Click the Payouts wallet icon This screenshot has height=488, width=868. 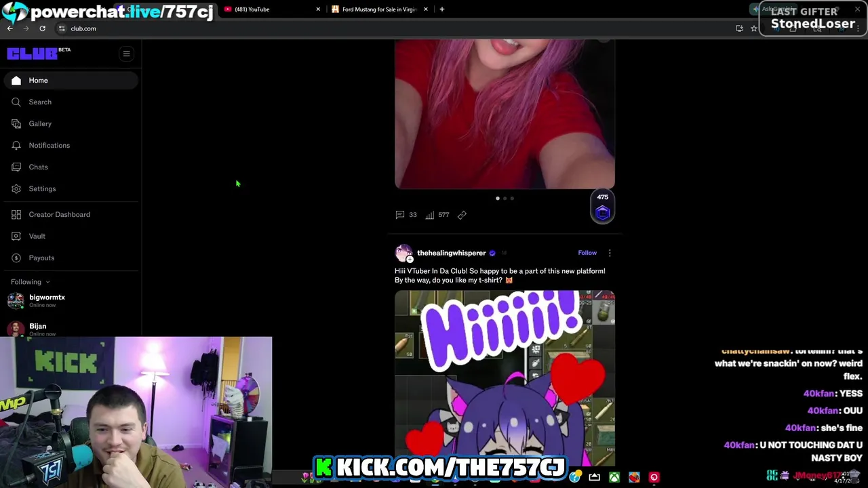pos(16,258)
